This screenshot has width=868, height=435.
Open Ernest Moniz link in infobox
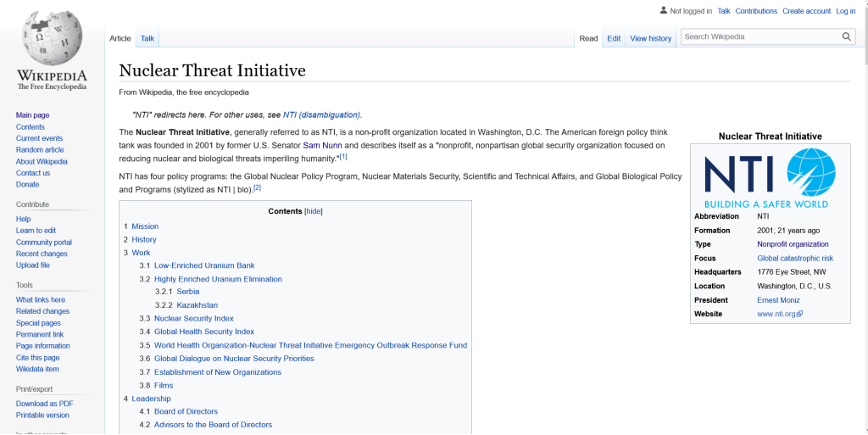(x=778, y=300)
